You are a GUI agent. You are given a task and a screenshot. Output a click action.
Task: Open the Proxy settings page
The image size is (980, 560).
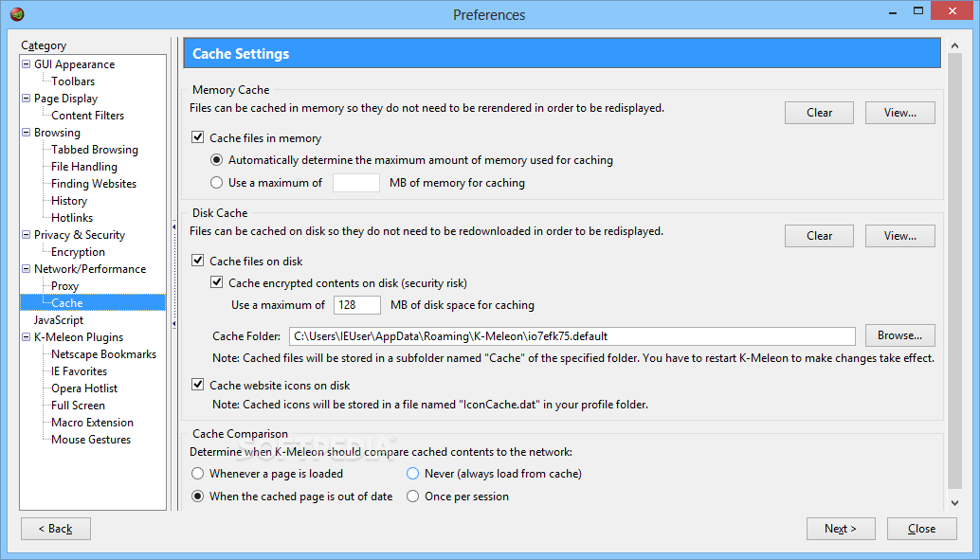coord(65,285)
